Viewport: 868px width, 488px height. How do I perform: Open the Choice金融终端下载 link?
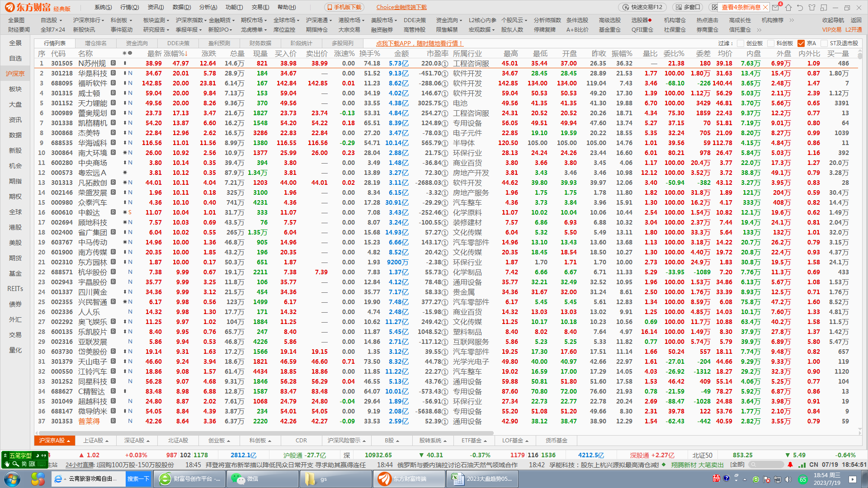(x=401, y=7)
